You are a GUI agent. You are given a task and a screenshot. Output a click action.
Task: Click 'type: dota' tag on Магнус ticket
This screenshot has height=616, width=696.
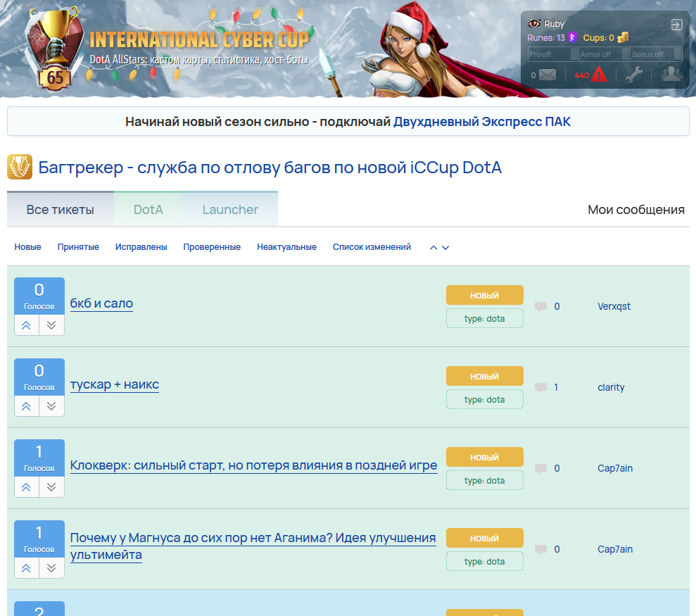[485, 561]
